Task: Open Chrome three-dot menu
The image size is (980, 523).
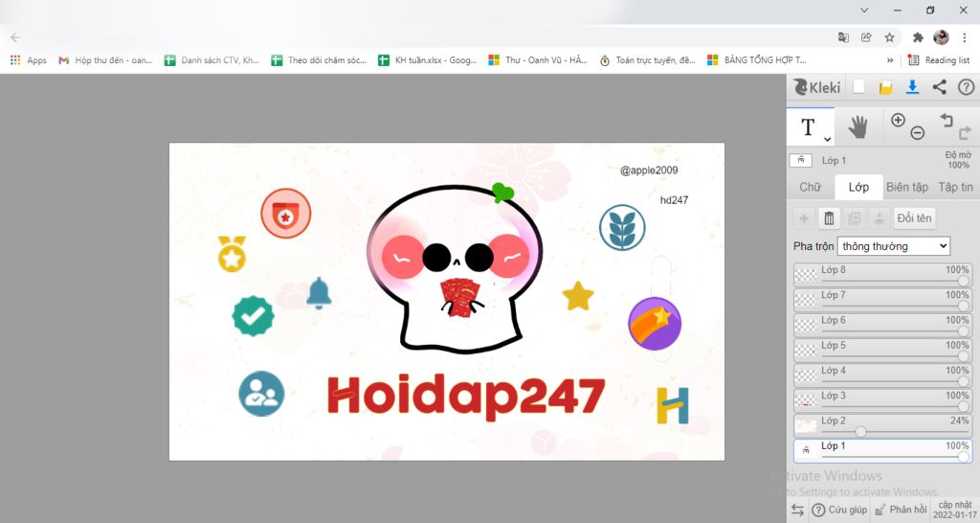Action: [x=965, y=37]
